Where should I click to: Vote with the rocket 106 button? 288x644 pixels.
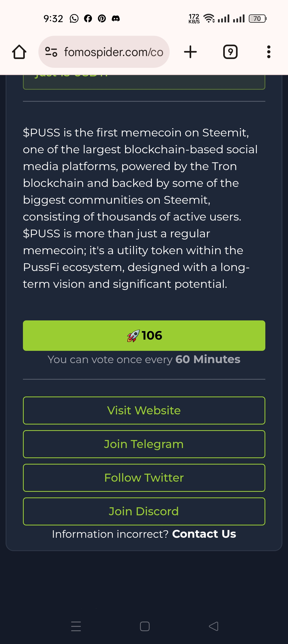144,336
